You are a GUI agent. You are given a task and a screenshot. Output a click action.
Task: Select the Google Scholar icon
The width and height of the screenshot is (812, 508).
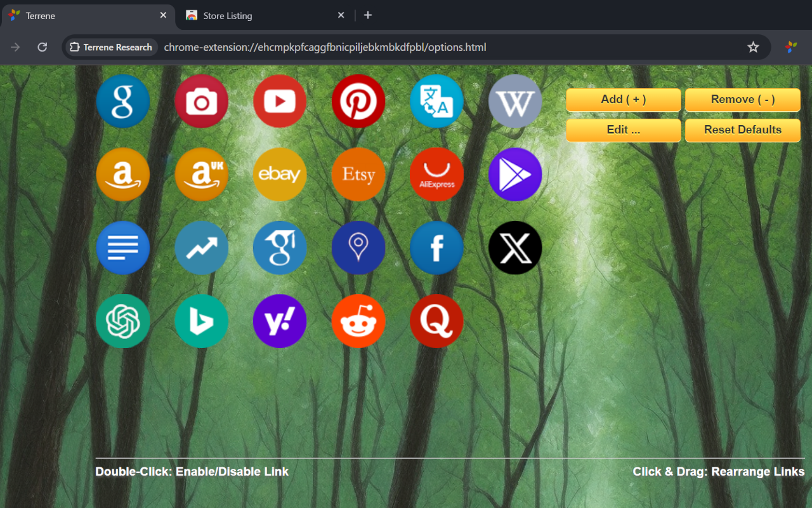[x=280, y=248]
